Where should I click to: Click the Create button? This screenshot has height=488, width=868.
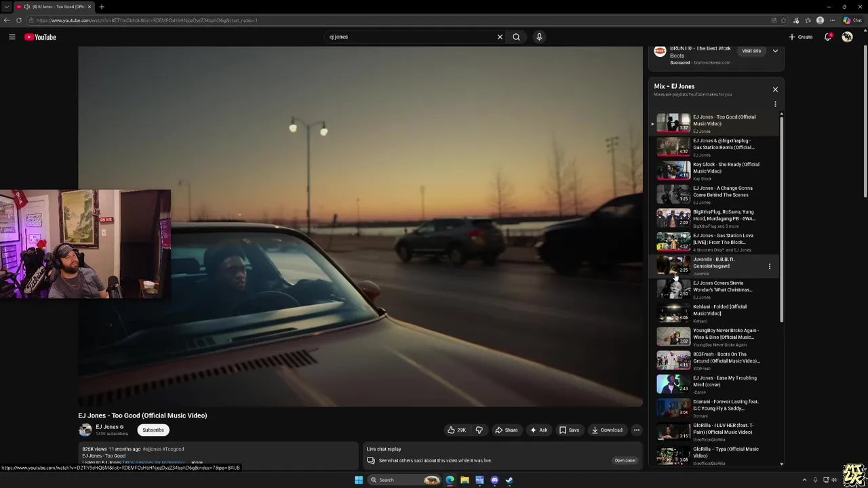(801, 37)
